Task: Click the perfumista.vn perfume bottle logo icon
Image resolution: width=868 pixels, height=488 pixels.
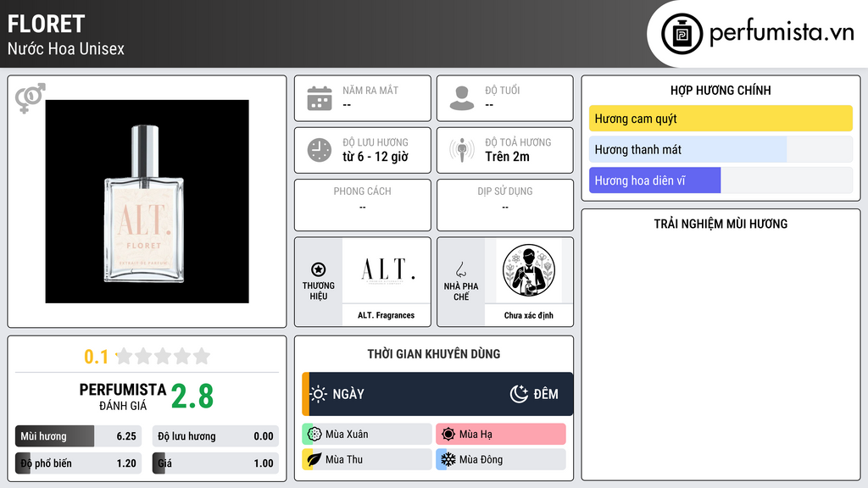Action: point(682,34)
